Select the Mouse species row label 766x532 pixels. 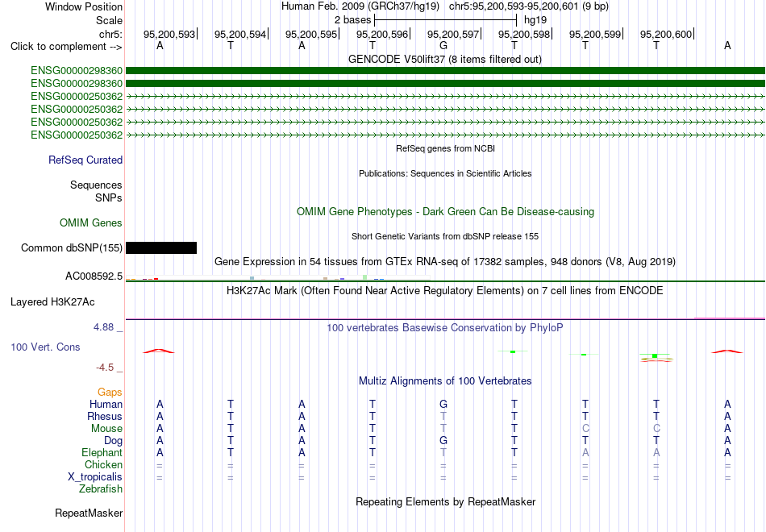106,429
